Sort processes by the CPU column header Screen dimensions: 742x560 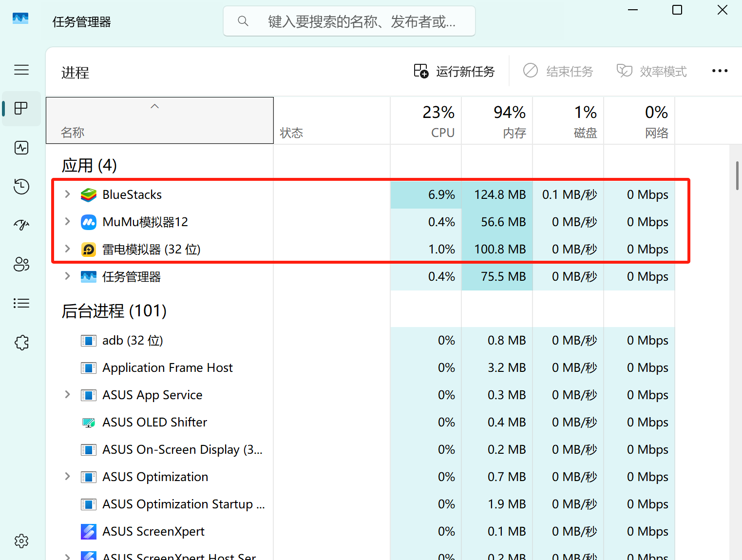(426, 121)
